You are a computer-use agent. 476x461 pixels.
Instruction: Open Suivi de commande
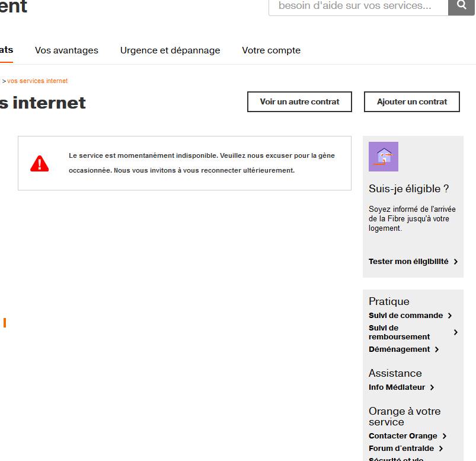point(407,315)
